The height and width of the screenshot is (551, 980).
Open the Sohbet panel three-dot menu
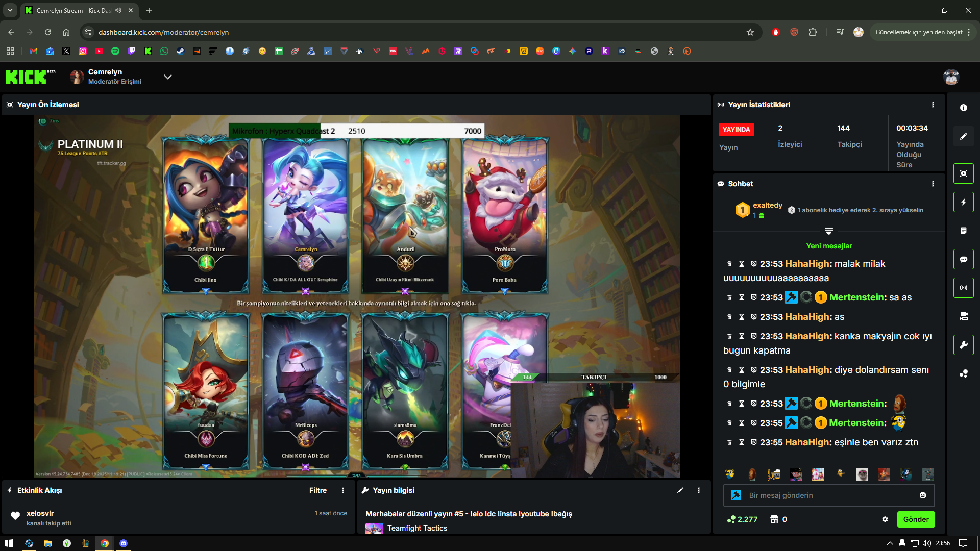[x=933, y=184]
